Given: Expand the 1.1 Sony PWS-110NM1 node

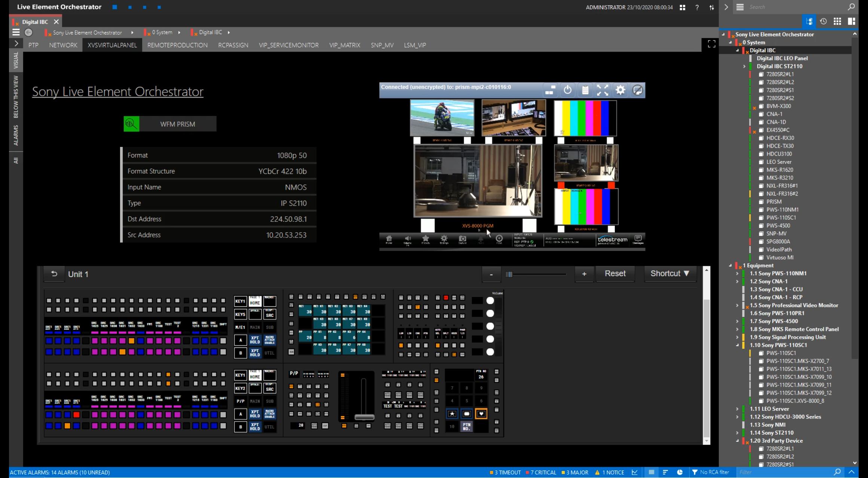Looking at the screenshot, I should click(737, 273).
